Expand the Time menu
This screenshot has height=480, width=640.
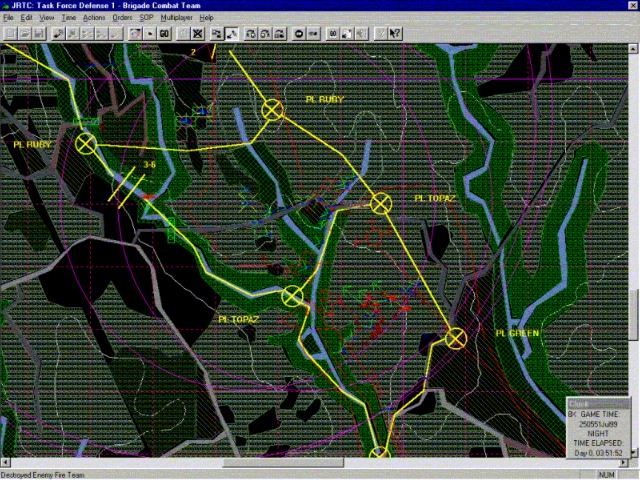coord(69,18)
